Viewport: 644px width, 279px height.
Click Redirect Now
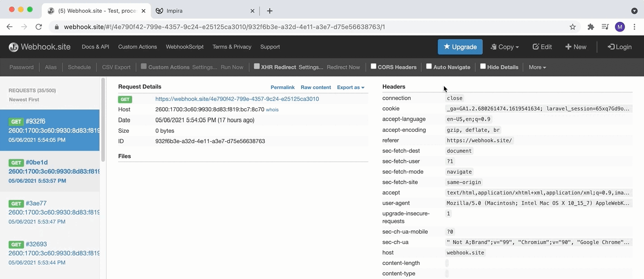pyautogui.click(x=343, y=67)
